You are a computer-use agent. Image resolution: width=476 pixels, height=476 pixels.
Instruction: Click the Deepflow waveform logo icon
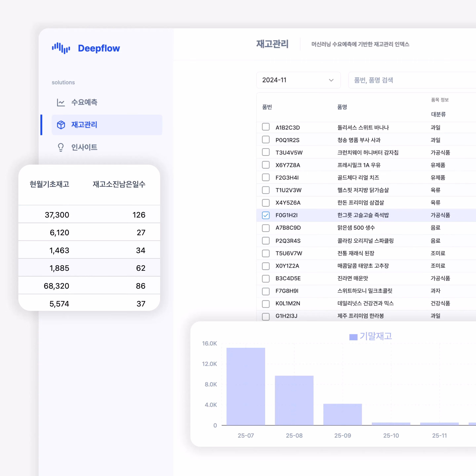(61, 48)
